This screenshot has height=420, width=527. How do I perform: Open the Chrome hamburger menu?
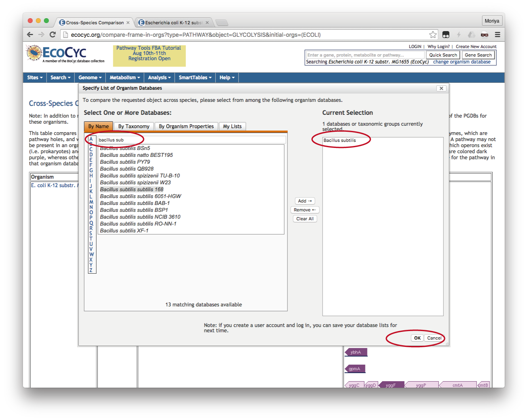click(x=497, y=35)
